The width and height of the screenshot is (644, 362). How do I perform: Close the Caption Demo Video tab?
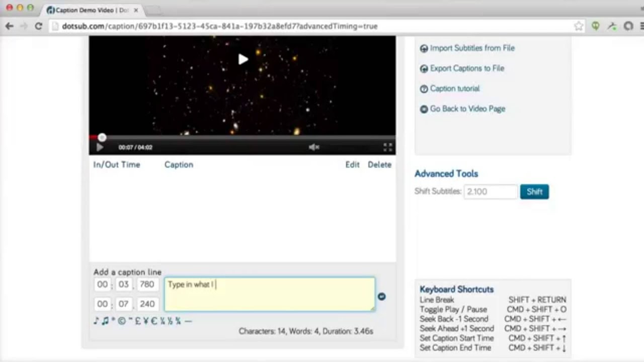click(136, 10)
